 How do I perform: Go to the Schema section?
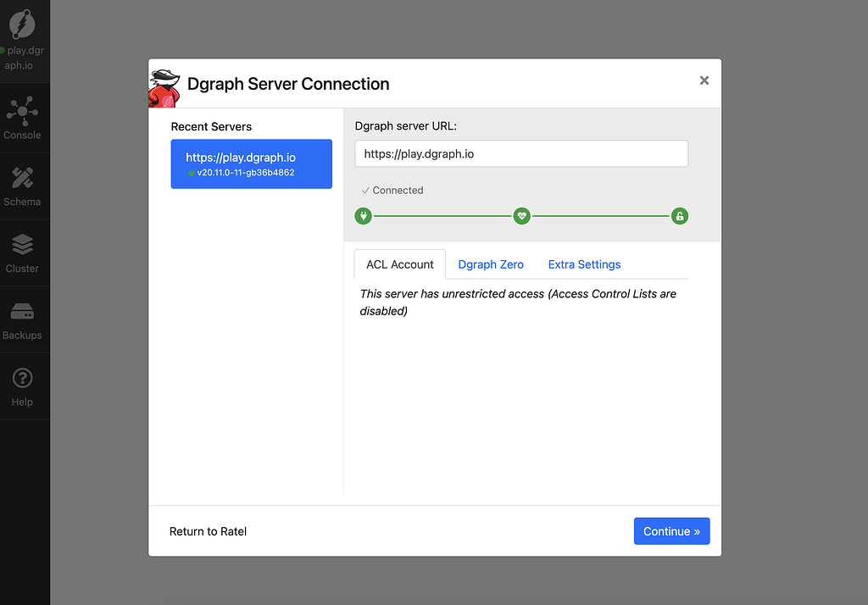(x=23, y=186)
